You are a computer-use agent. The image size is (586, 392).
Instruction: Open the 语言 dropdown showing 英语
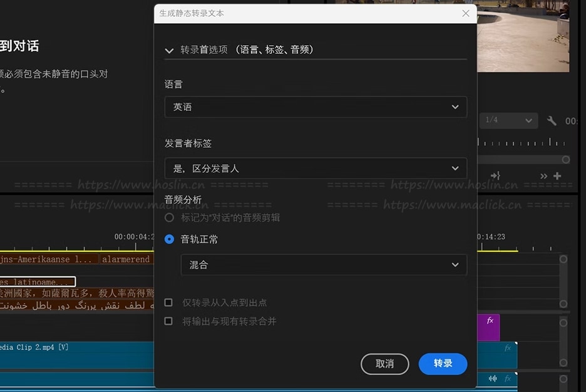pos(316,107)
